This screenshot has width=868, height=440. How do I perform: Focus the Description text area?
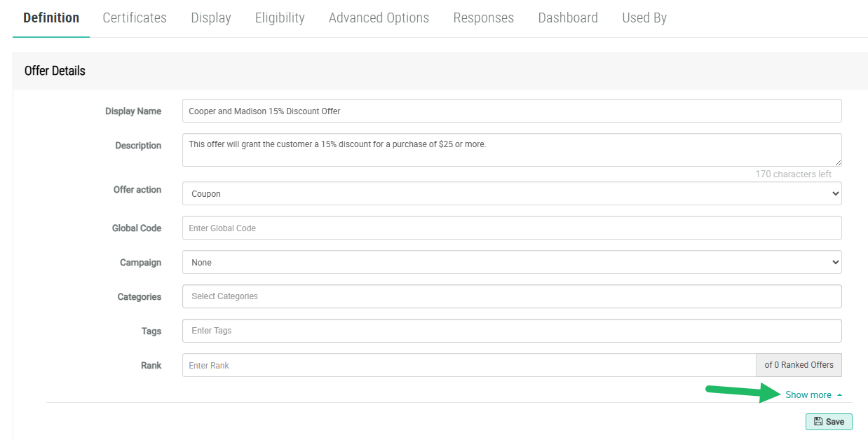pos(511,150)
